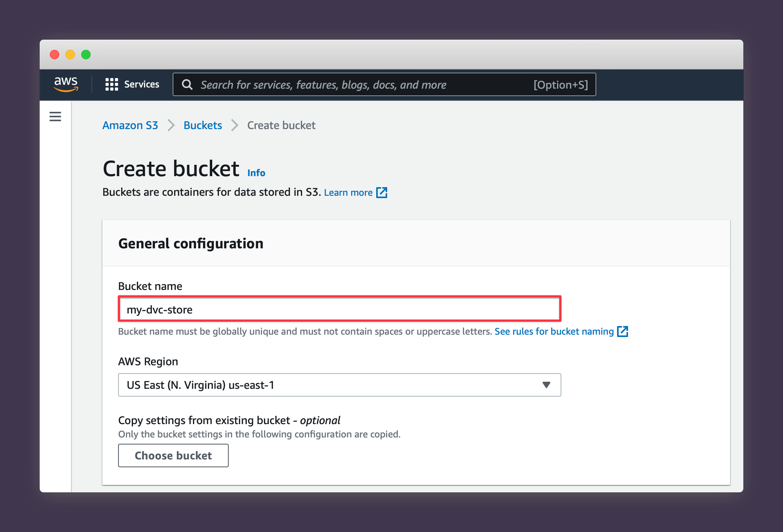Viewport: 783px width, 532px height.
Task: Click the Choose bucket button
Action: coord(173,455)
